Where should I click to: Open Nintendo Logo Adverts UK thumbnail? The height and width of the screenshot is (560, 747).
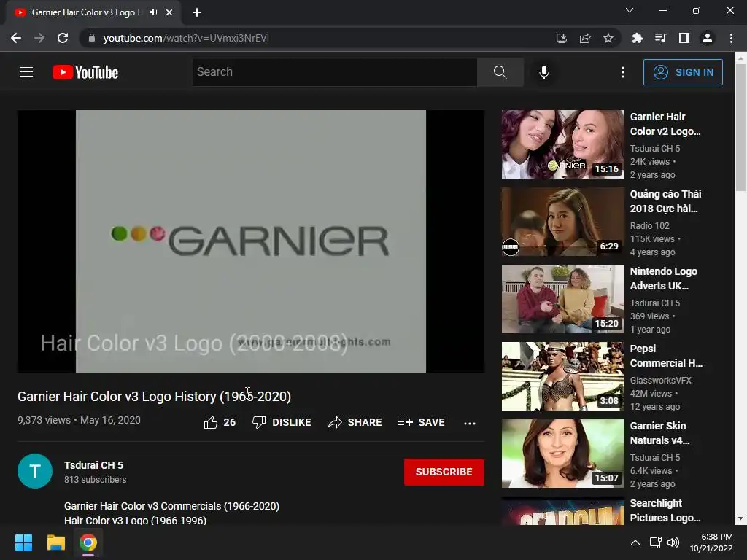(562, 298)
